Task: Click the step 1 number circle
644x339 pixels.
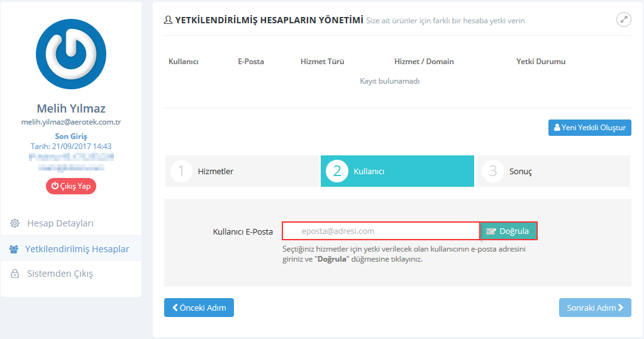Action: (181, 171)
